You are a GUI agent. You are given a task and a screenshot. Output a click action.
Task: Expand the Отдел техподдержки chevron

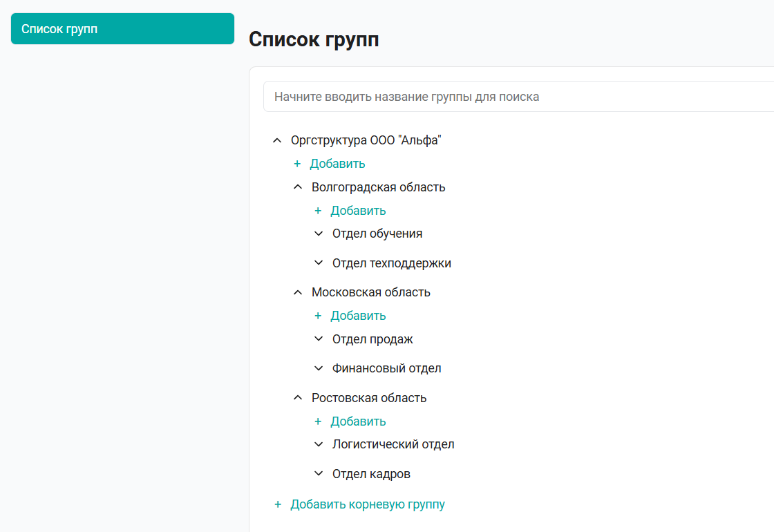(319, 263)
